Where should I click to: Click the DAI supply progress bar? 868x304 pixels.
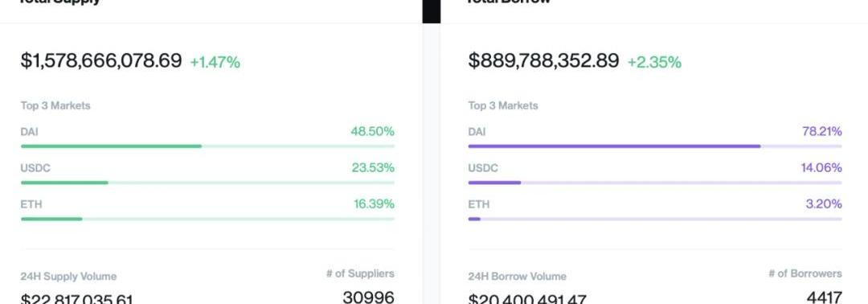(x=207, y=146)
